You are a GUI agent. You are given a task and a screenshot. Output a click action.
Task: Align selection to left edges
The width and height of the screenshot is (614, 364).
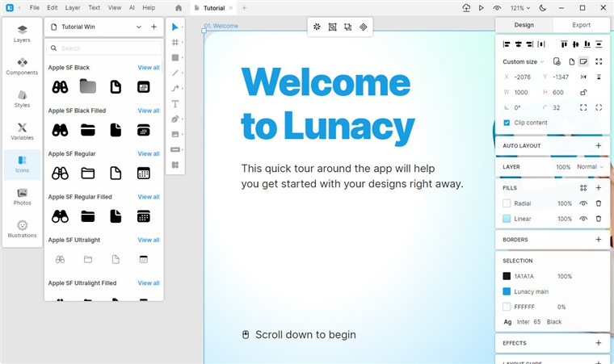507,44
